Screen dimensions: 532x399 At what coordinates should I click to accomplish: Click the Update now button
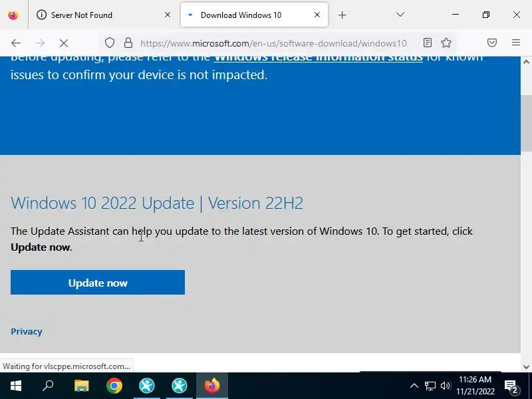(98, 282)
